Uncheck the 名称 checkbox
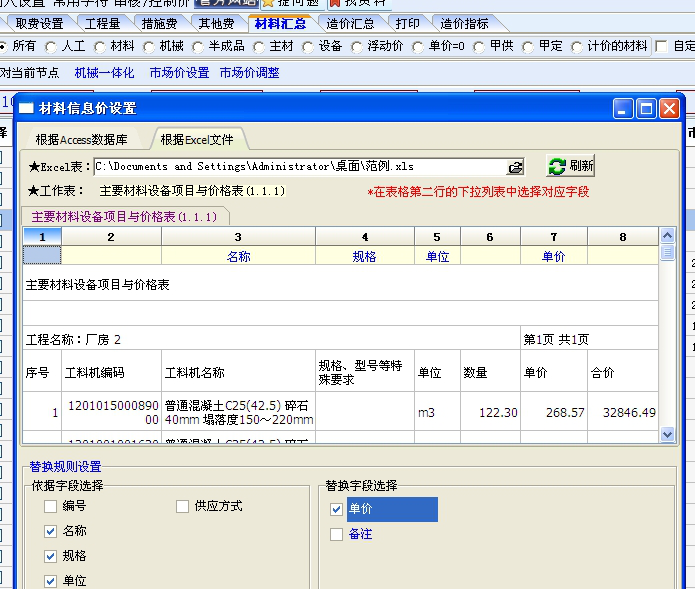The width and height of the screenshot is (695, 612). (51, 531)
